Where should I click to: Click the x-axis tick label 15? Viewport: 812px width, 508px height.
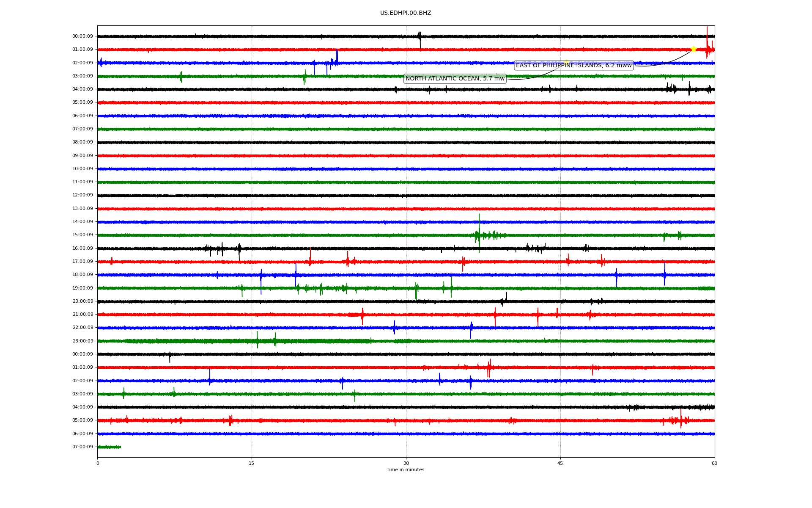point(252,463)
